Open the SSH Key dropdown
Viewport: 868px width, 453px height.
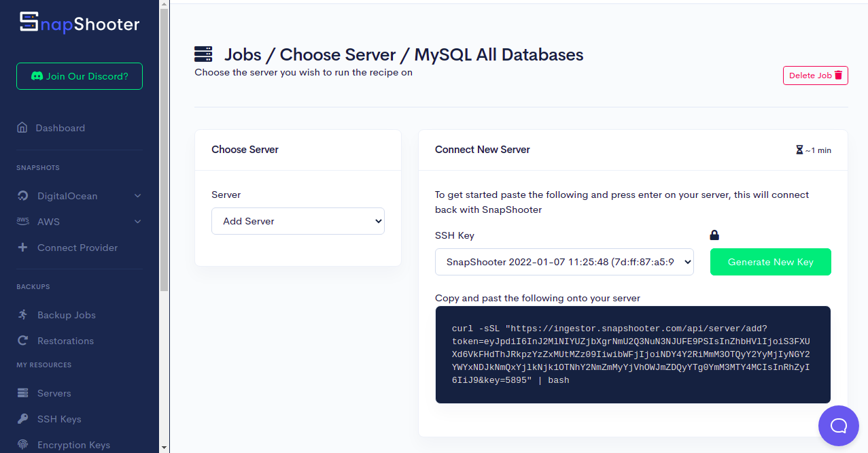(x=564, y=262)
